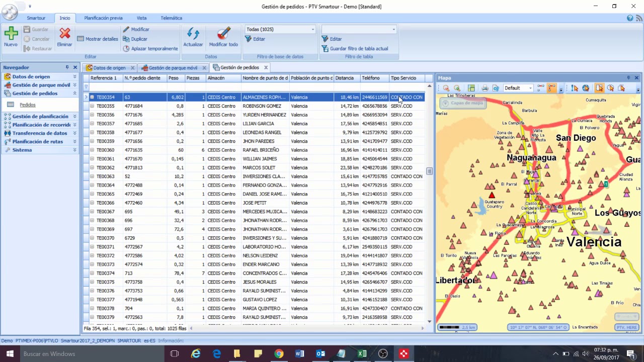Viewport: 644px width, 362px height.
Task: Close the Gestión de pedidos document tab
Action: click(x=266, y=67)
